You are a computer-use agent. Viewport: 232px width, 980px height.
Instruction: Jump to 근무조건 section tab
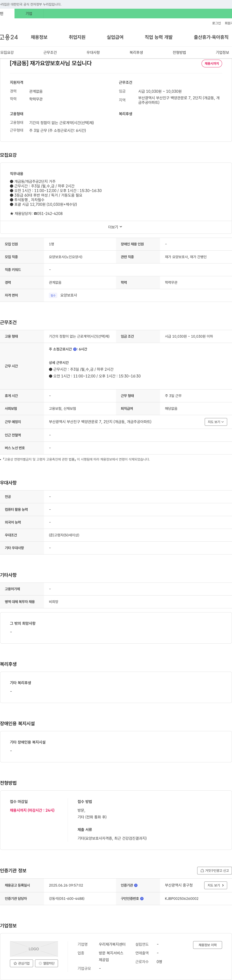(x=50, y=52)
